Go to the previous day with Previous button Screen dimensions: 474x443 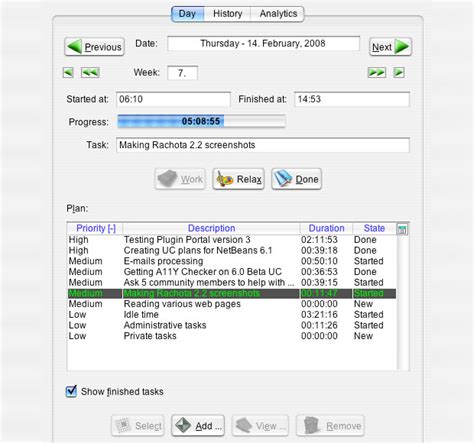tap(94, 47)
